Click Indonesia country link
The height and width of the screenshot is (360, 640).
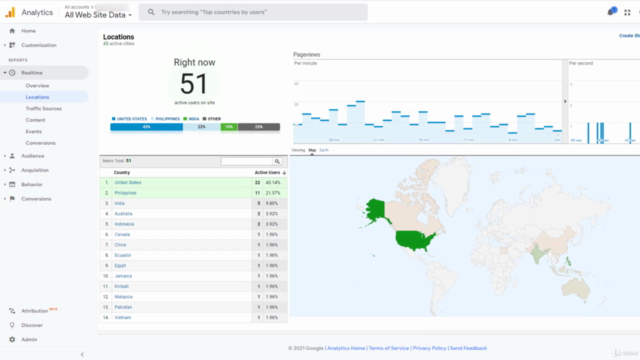point(124,224)
